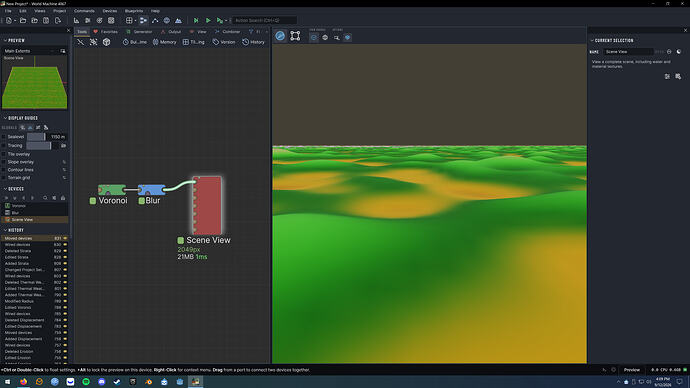Viewport: 690px width, 388px height.
Task: Select the route/wire tool icon under Tools
Action: pyautogui.click(x=81, y=42)
